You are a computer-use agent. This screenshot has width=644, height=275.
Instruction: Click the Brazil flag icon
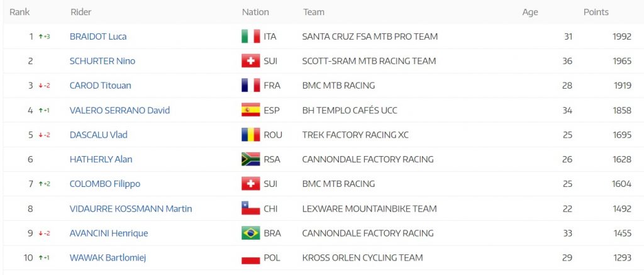[x=251, y=233]
